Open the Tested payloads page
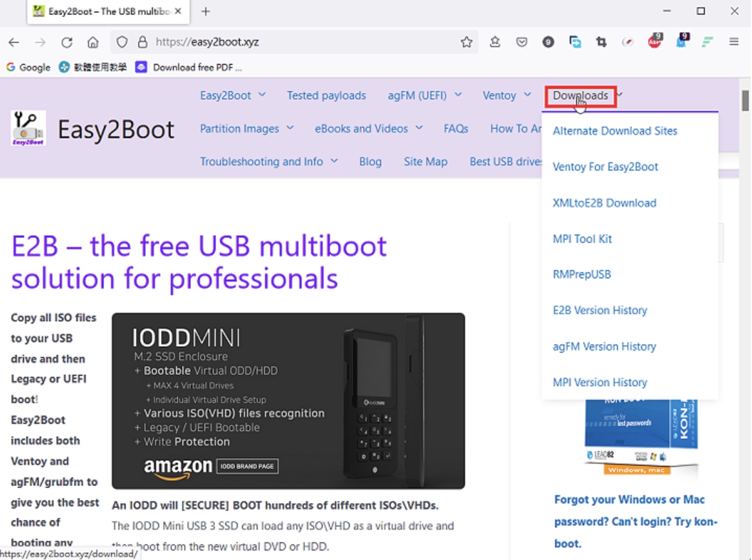Screen dimensions: 752x560 tap(326, 96)
